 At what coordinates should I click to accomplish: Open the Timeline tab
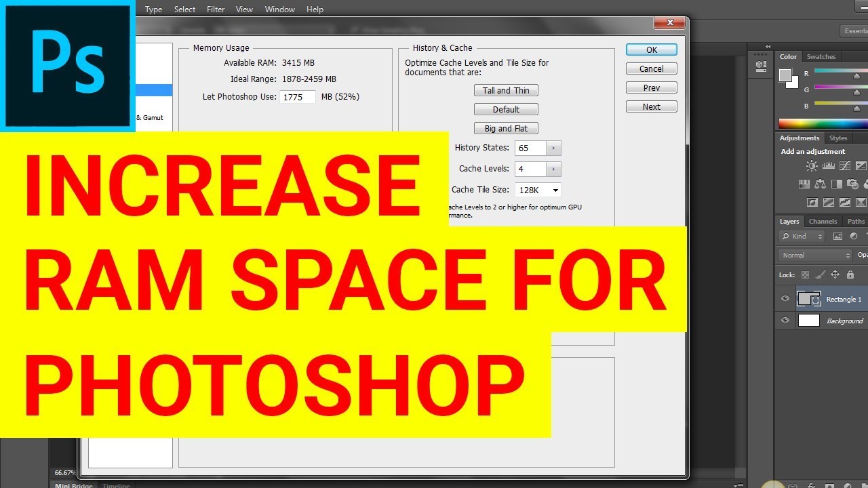click(x=115, y=485)
